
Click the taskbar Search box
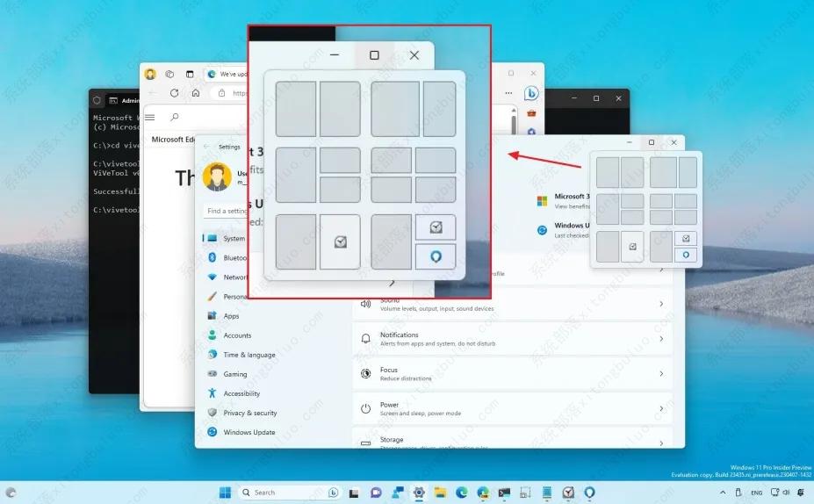pos(289,492)
